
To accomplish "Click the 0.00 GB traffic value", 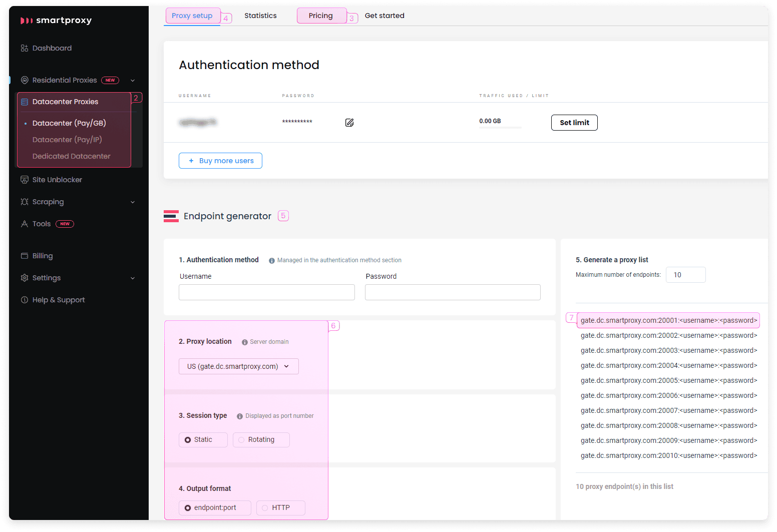I will point(490,121).
